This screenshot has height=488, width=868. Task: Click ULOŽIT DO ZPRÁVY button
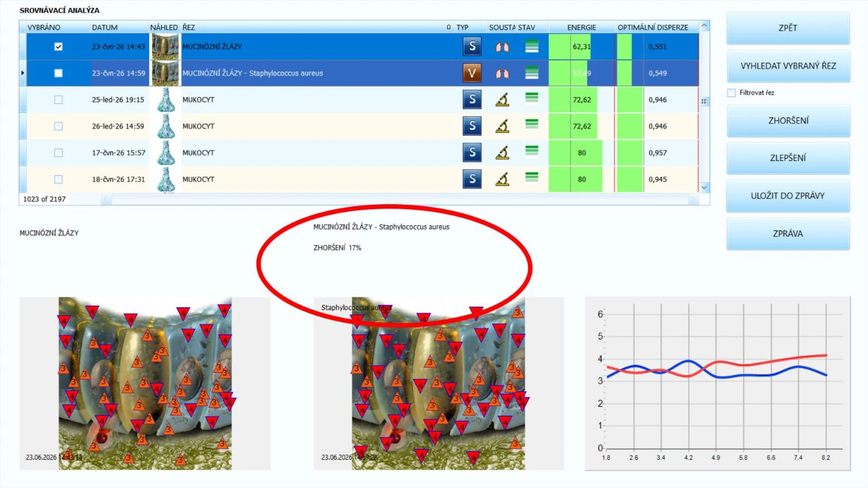click(788, 196)
